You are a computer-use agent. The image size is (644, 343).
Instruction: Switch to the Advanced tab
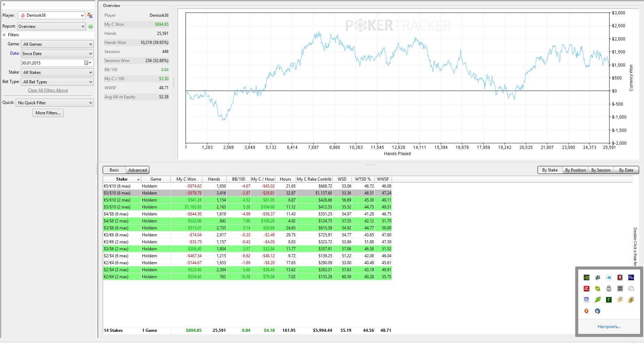click(138, 170)
